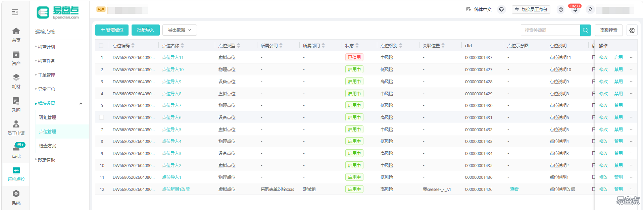
Task: Toggle the select-all header checkbox
Action: [101, 46]
